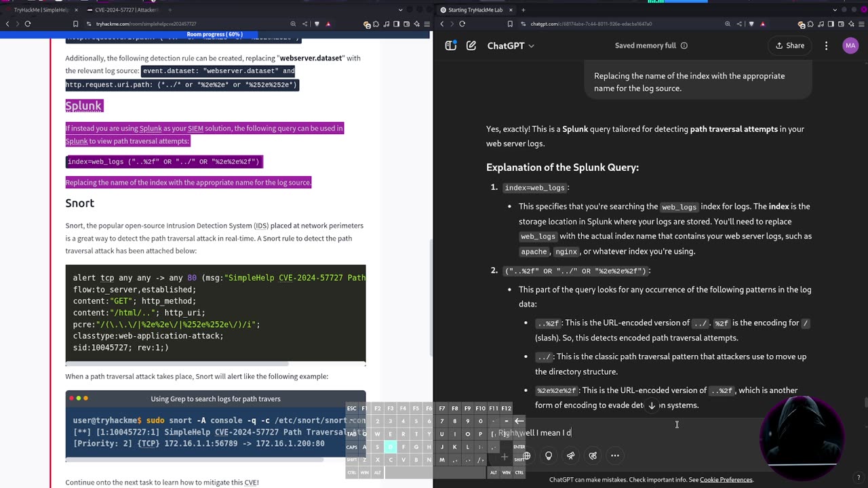The width and height of the screenshot is (868, 488).
Task: Start a new chat with the pencil icon
Action: [x=471, y=45]
